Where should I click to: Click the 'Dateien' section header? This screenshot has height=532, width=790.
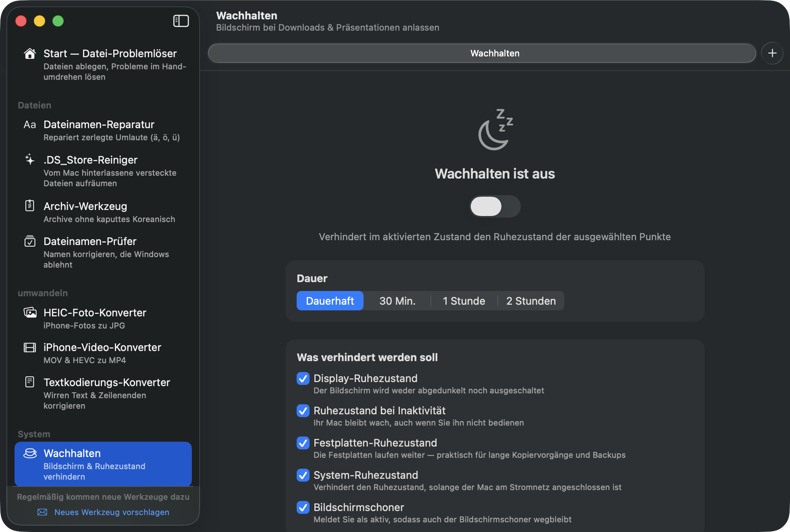(x=34, y=105)
